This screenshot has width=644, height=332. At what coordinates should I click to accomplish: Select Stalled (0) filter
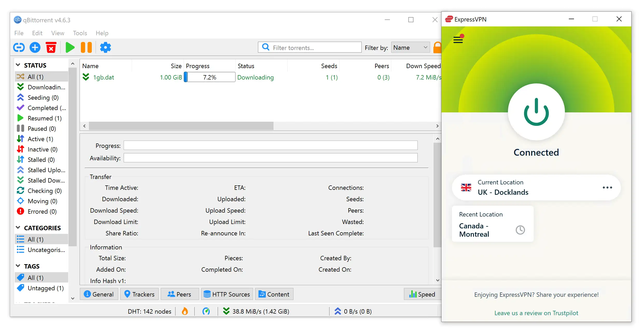41,160
